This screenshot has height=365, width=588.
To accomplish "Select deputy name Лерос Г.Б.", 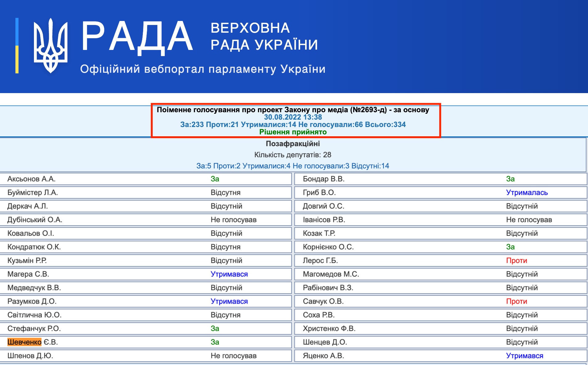I will [x=320, y=260].
